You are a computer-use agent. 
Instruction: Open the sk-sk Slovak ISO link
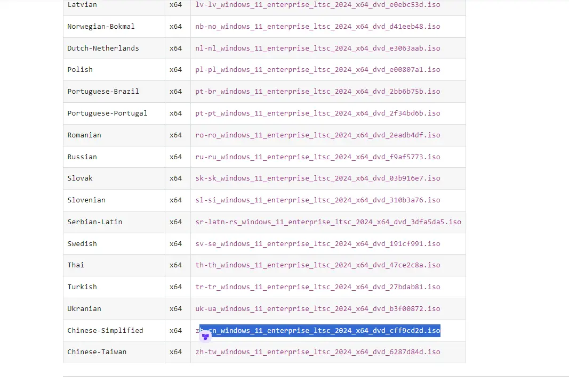(x=317, y=178)
